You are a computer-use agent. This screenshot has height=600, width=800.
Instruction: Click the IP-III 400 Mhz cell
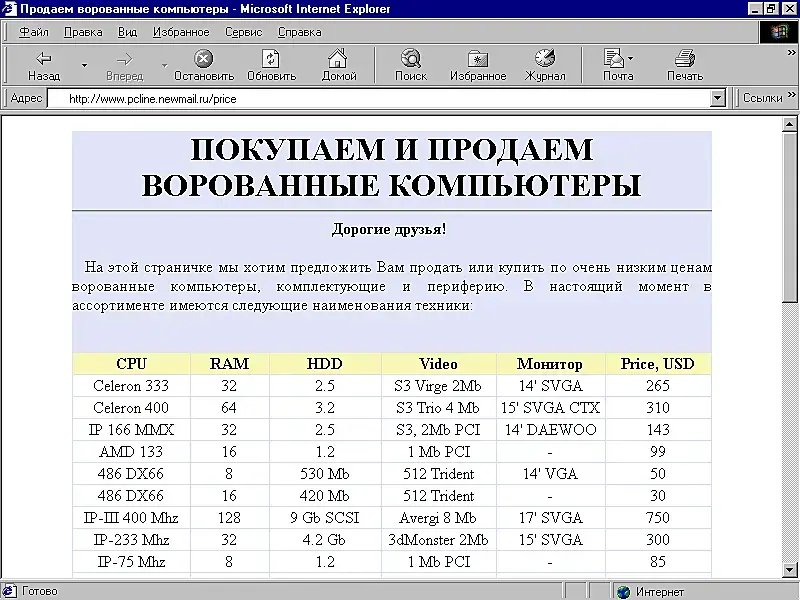[131, 518]
